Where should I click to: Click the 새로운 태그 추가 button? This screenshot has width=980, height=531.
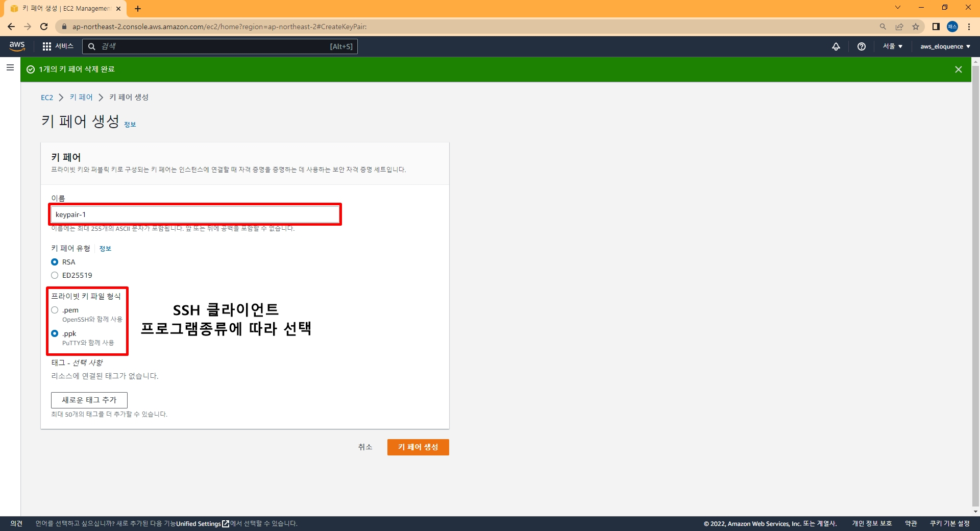coord(89,400)
